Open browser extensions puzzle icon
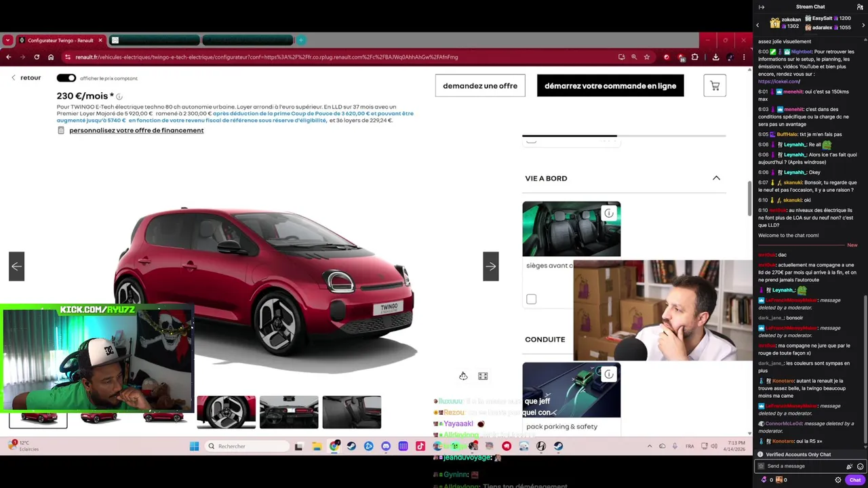The width and height of the screenshot is (868, 488). (x=695, y=57)
